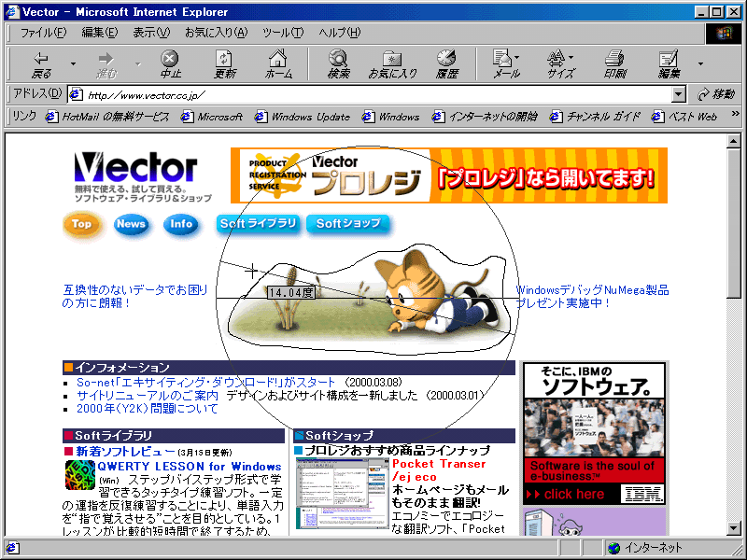
Task: Click the Back (戻る) toolbar button
Action: (41, 64)
